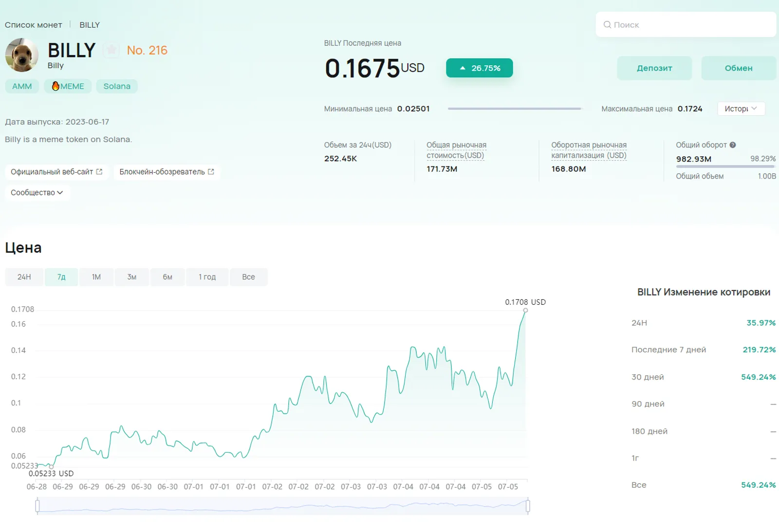This screenshot has width=779, height=532.
Task: Click the external link icon on Официальный веб-сайт
Action: (99, 172)
